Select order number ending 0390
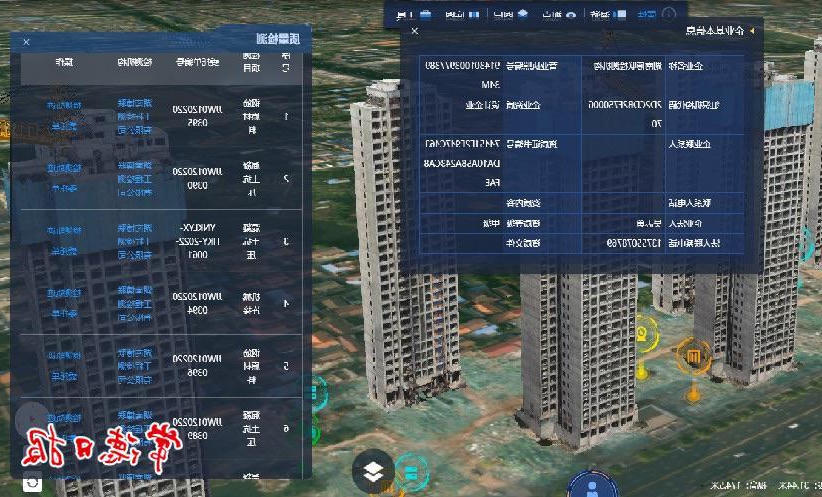 [198, 178]
